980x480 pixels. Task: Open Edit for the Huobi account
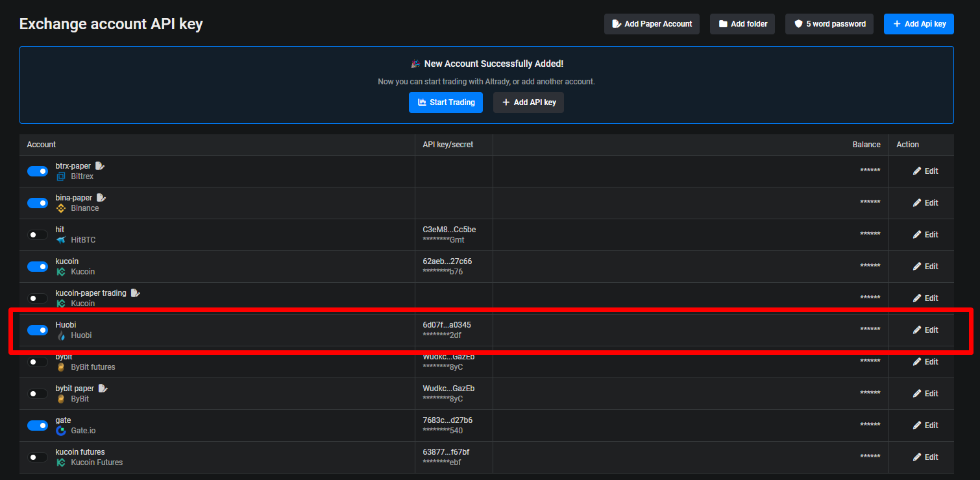(925, 330)
